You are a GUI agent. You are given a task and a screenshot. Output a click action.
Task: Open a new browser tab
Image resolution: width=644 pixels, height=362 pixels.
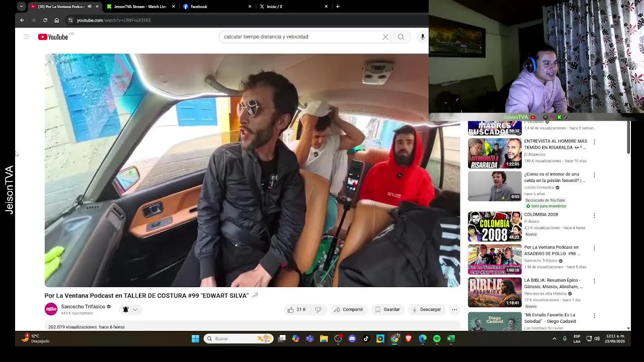338,7
